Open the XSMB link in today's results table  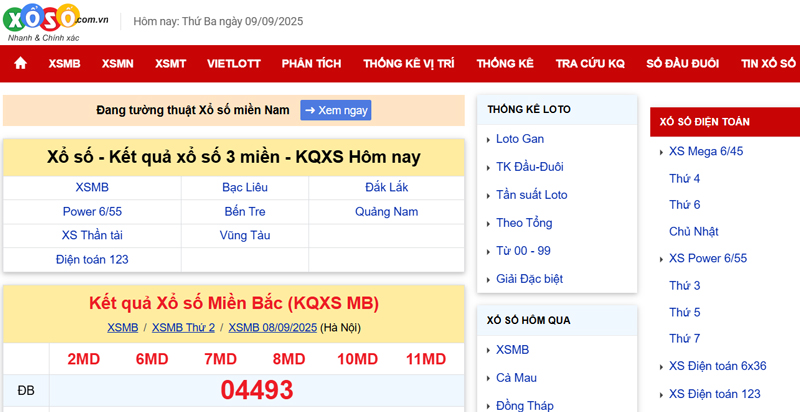[92, 187]
